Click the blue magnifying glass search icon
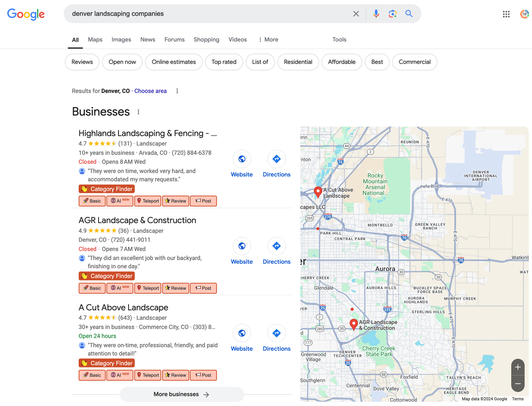Screen dimensions: 532x406 tap(409, 14)
